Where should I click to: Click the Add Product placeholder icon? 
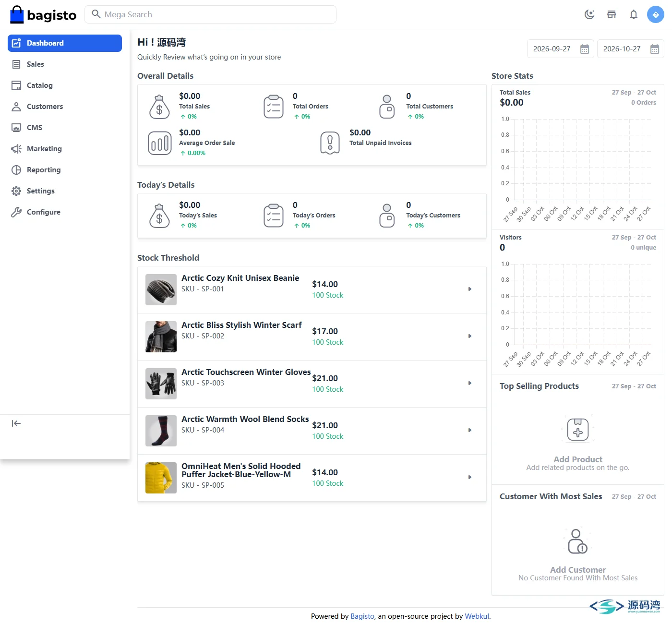578,430
